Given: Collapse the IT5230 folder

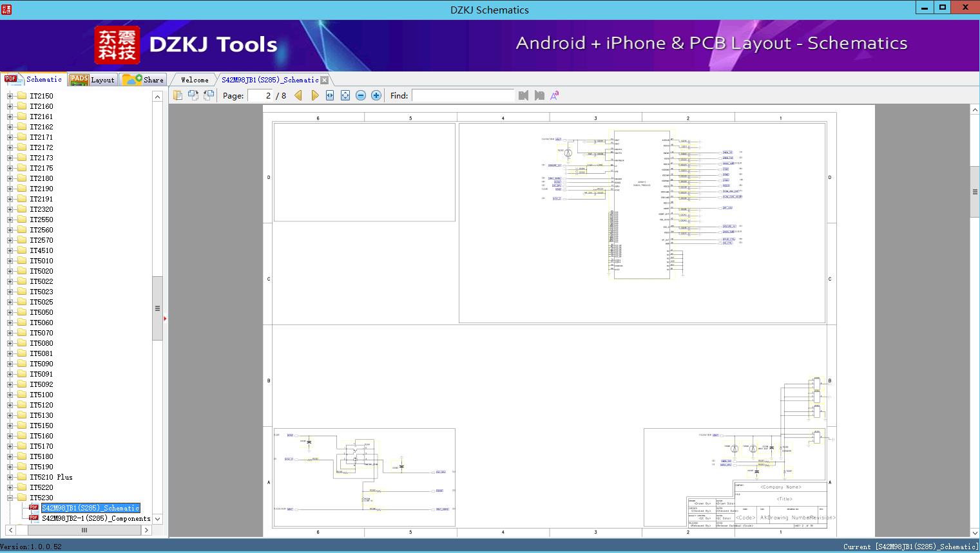Looking at the screenshot, I should [10, 498].
